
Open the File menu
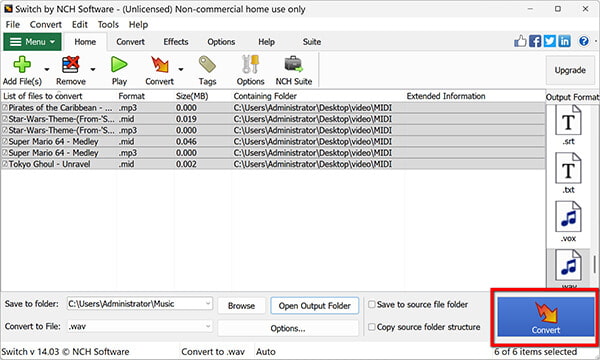(13, 24)
